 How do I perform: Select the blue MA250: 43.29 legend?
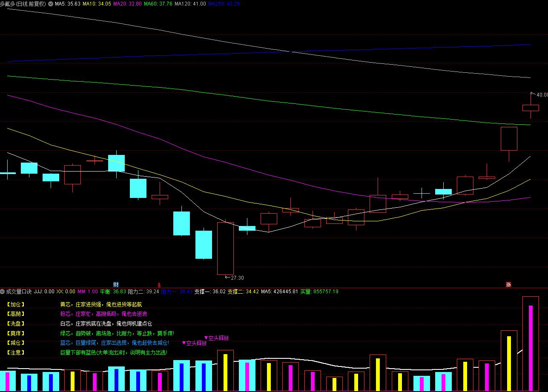pos(224,3)
